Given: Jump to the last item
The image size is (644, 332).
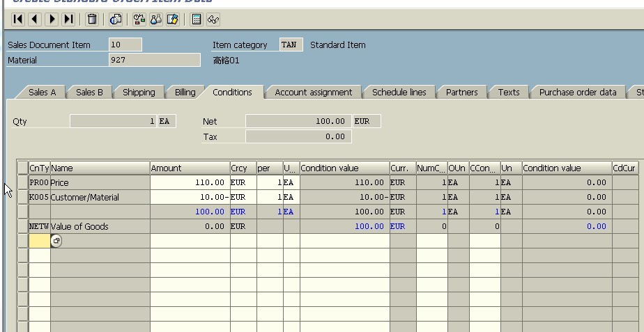Looking at the screenshot, I should click(x=68, y=19).
